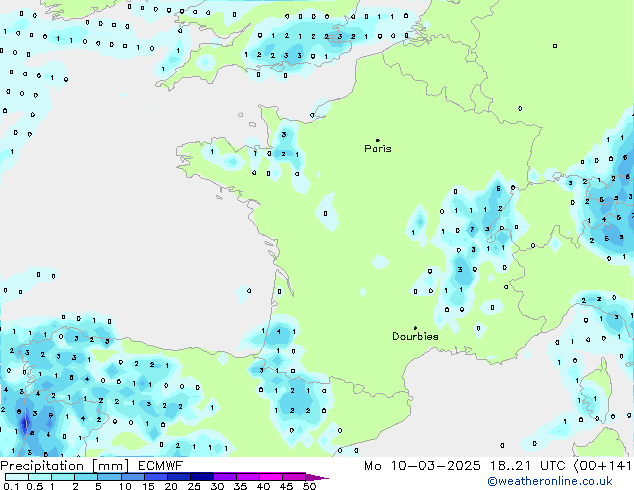
Task: Click the black dot marking Dourbies
Action: coord(415,328)
